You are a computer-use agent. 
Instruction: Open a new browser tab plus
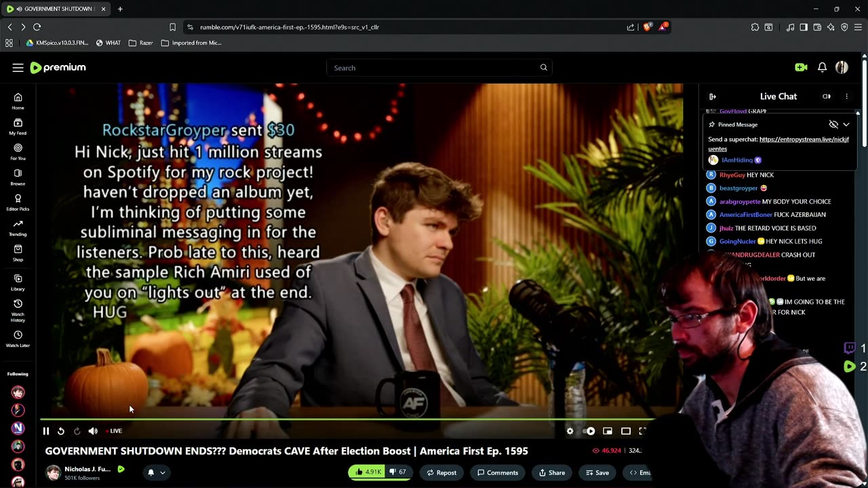120,9
